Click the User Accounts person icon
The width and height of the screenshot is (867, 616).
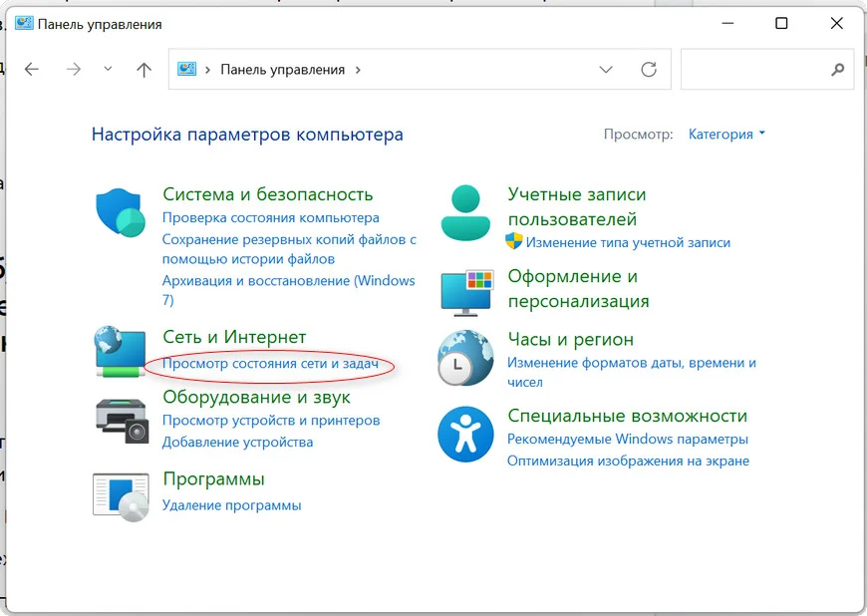[x=464, y=212]
